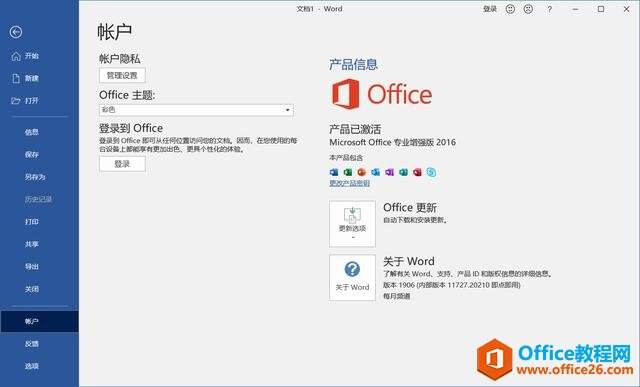
Task: Click the teal Publisher product icon
Action: 403,172
